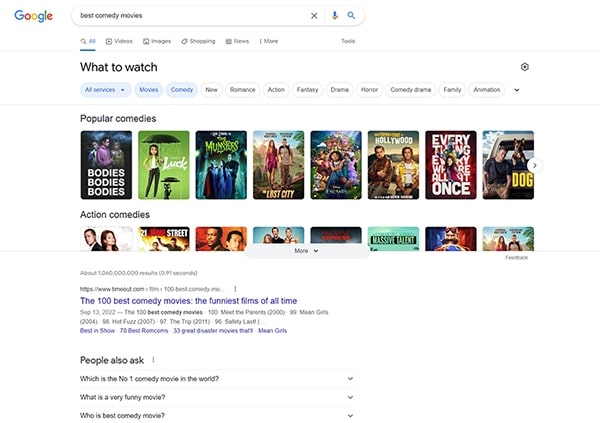
Task: Toggle the Horror filter chip
Action: click(369, 90)
